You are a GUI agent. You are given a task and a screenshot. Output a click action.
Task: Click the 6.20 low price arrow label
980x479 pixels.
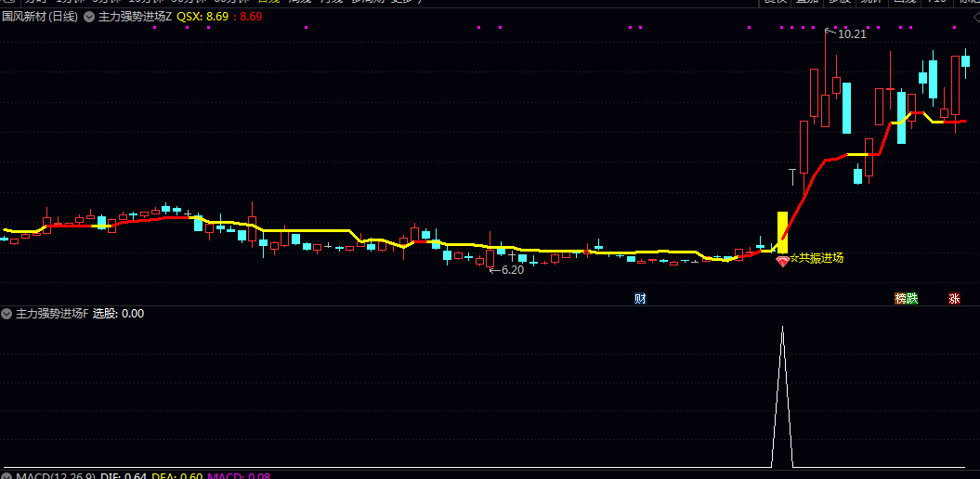point(507,270)
